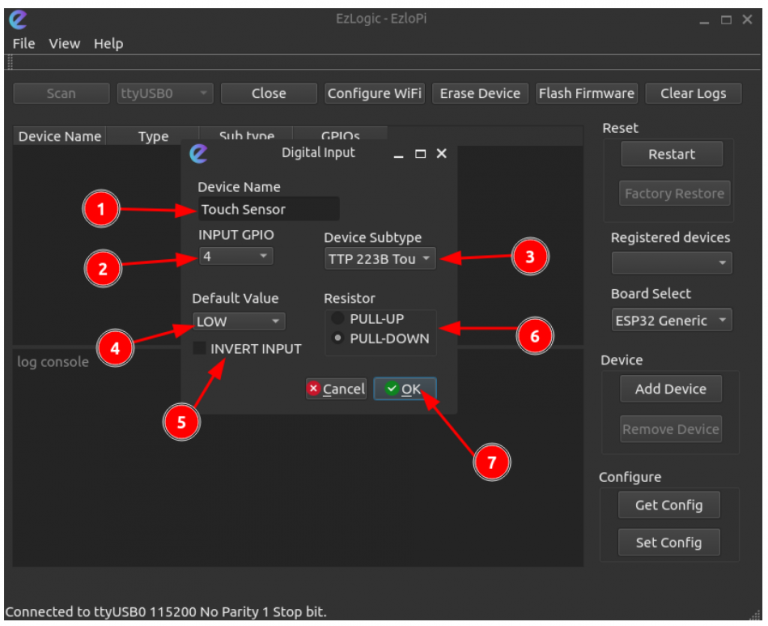This screenshot has width=768, height=626.
Task: Maximize the Digital Input dialog
Action: [420, 154]
